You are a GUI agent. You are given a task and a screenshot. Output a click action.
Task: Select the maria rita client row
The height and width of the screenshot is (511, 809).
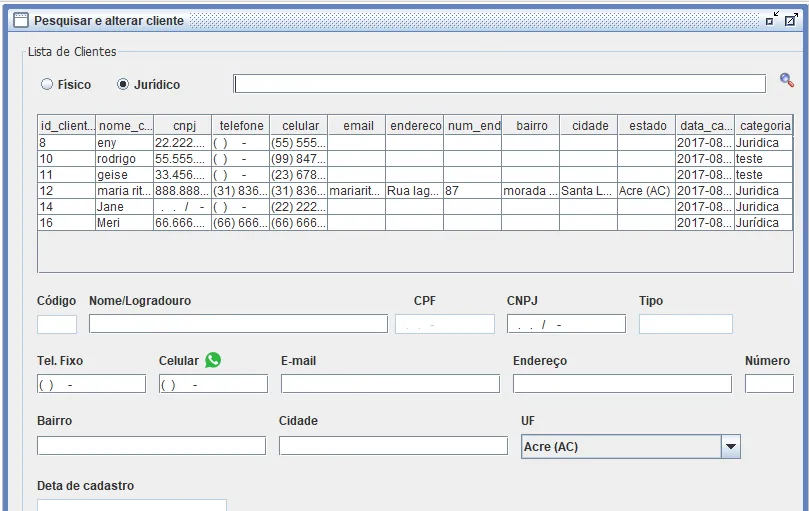[125, 191]
